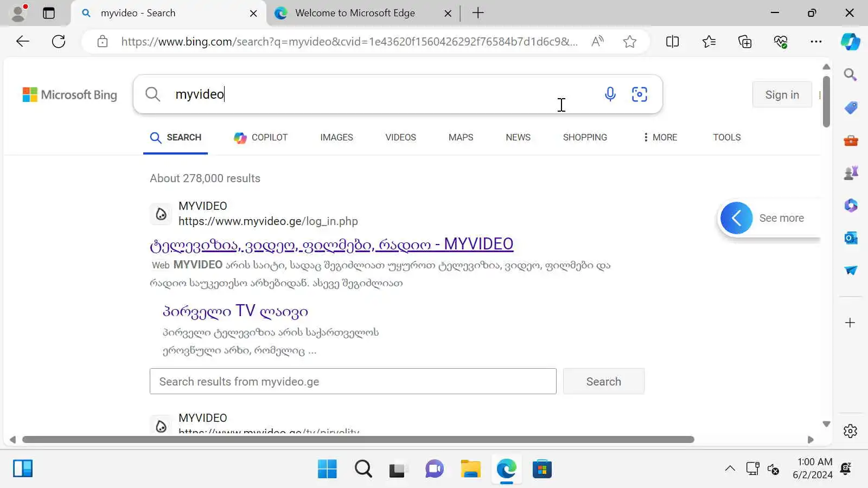Go back to the previous page
This screenshot has width=868, height=488.
coord(22,42)
